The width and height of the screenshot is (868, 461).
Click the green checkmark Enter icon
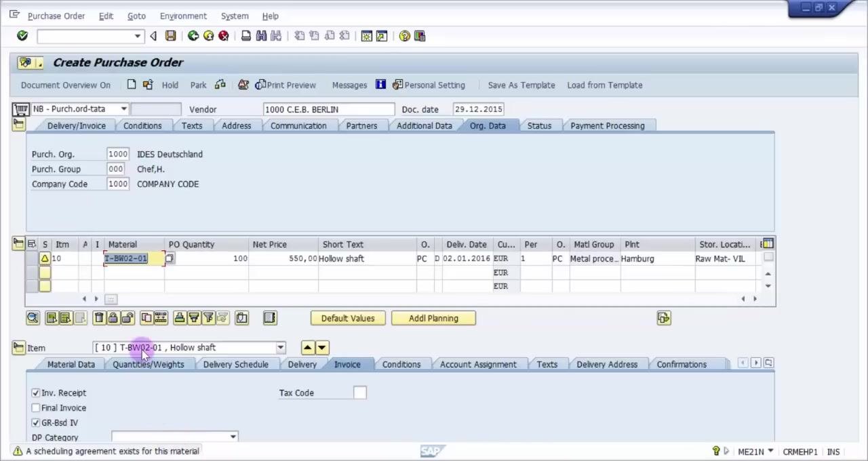point(22,36)
